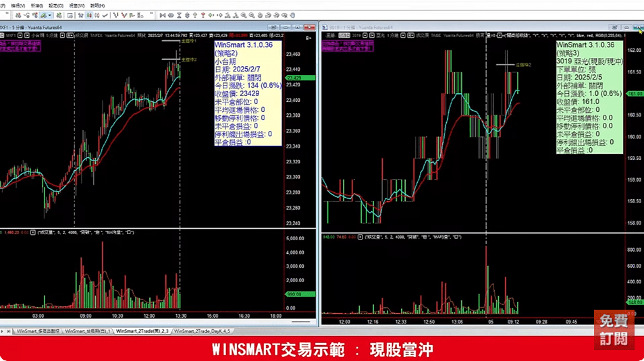Click the detach icon in left chart window title bar

pyautogui.click(x=273, y=27)
